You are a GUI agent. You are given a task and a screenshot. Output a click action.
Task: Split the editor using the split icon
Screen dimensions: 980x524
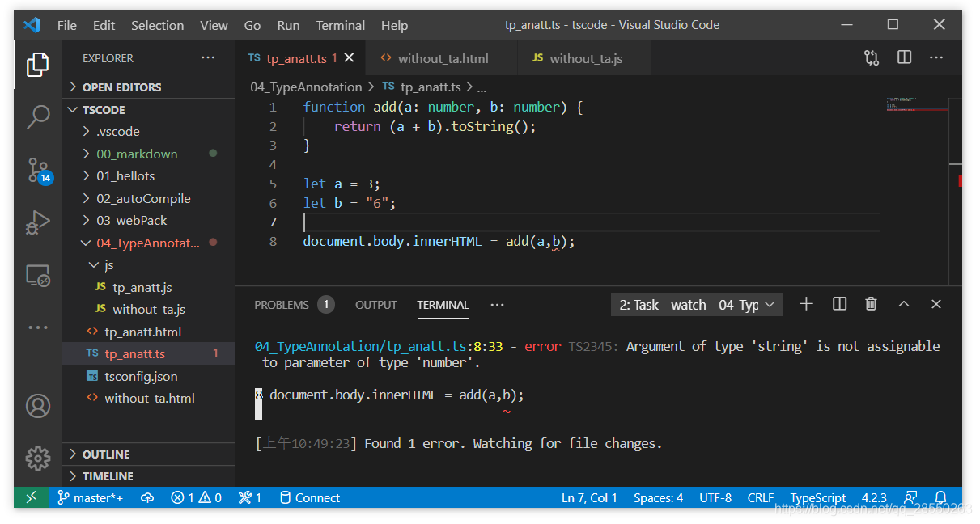coord(904,57)
